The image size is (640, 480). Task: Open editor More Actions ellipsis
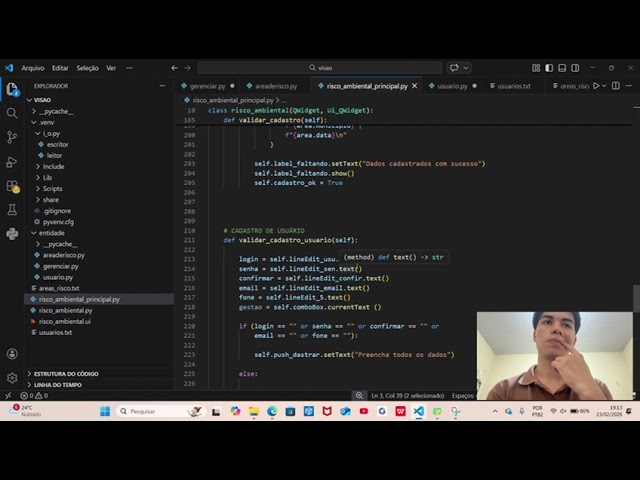[x=629, y=86]
